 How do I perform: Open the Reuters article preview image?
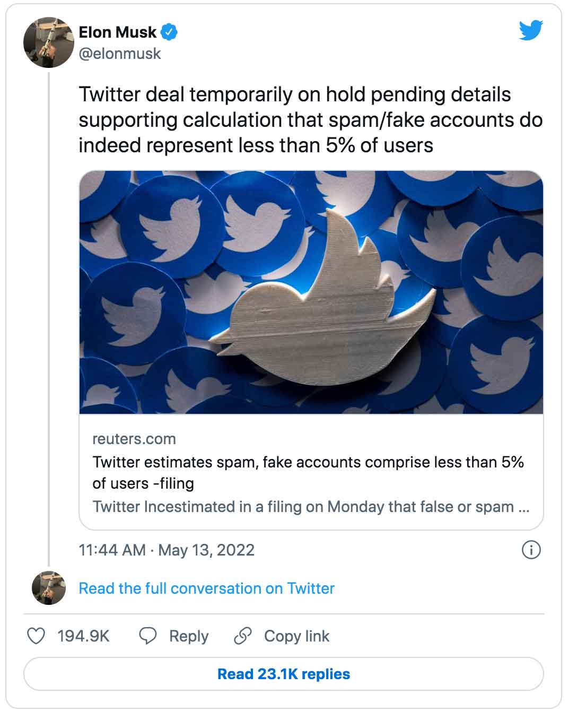pyautogui.click(x=311, y=292)
